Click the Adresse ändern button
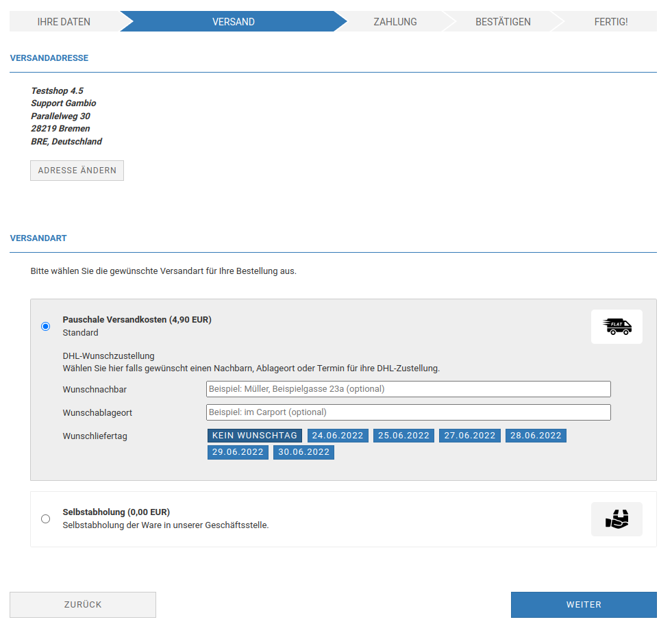The width and height of the screenshot is (672, 624). click(77, 170)
